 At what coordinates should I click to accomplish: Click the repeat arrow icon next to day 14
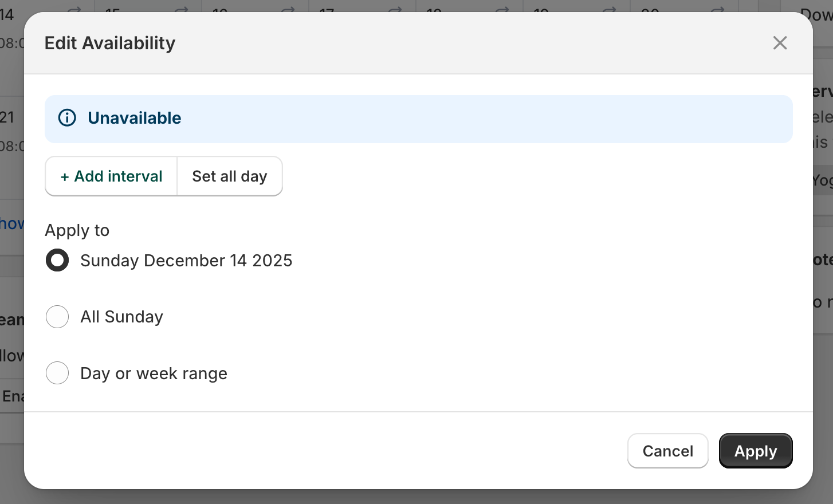[74, 9]
